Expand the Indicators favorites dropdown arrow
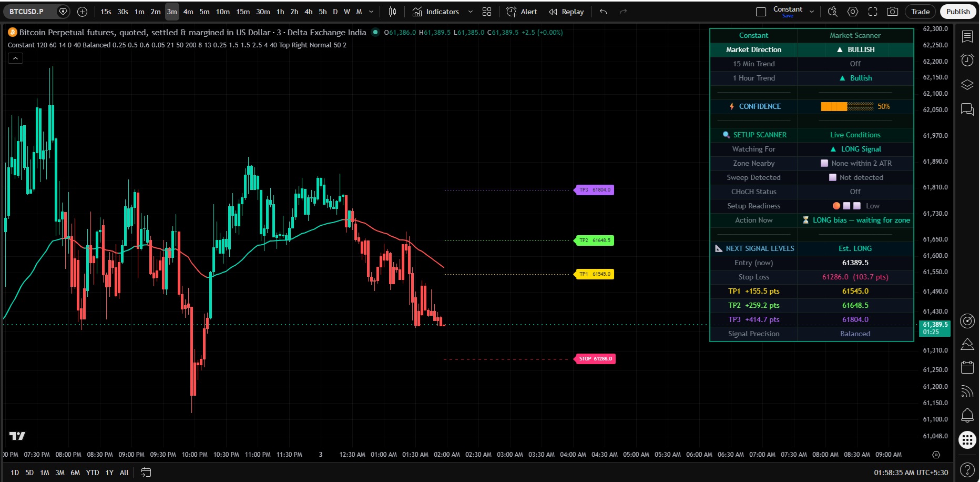The width and height of the screenshot is (980, 482). pos(471,12)
